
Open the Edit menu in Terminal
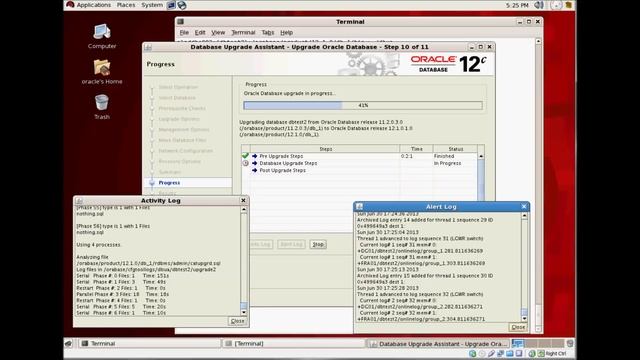[200, 32]
